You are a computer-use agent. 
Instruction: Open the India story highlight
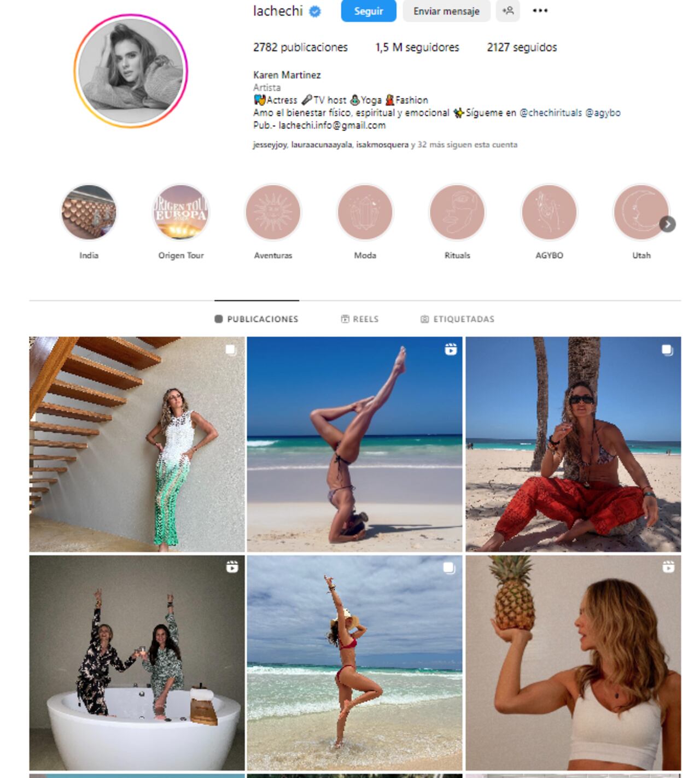click(89, 212)
